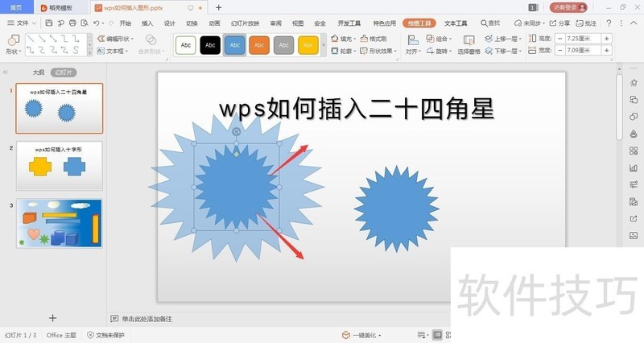Screen dimensions: 644x343
Task: Open 选择窗格 selection pane
Action: [x=469, y=45]
